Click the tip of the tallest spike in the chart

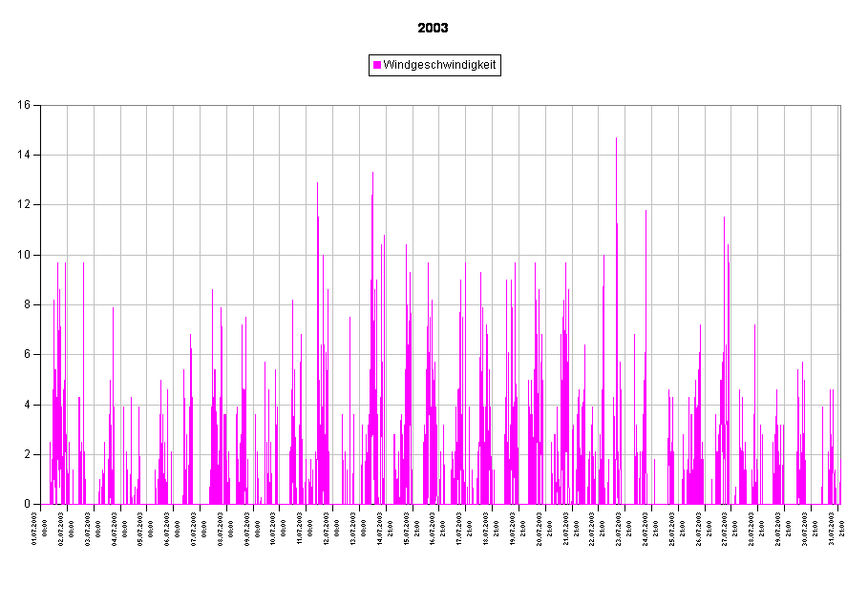(616, 139)
